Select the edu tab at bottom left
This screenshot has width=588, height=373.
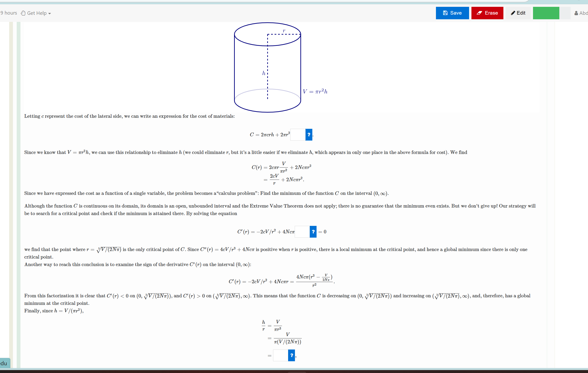pyautogui.click(x=4, y=363)
